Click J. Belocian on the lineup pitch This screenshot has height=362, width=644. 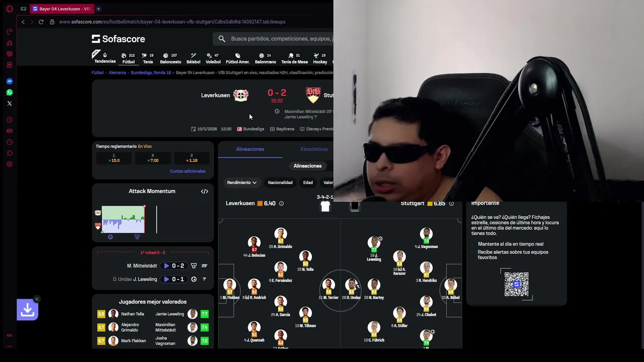(254, 247)
